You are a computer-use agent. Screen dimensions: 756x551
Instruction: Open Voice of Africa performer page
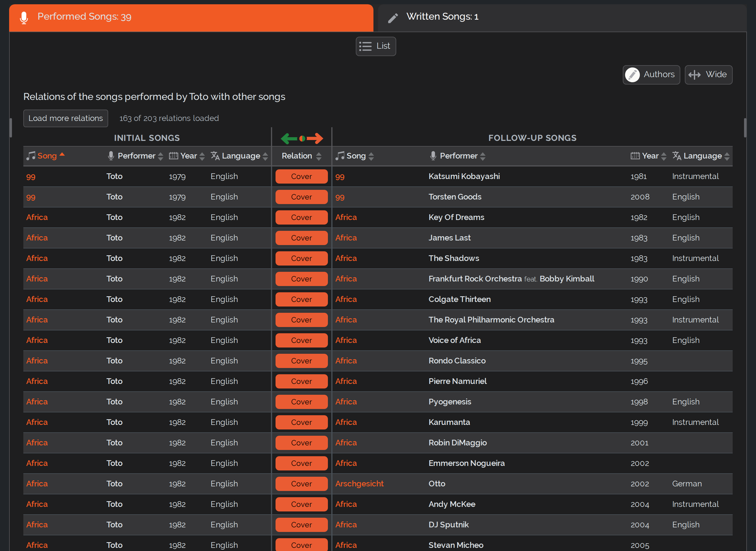[455, 340]
